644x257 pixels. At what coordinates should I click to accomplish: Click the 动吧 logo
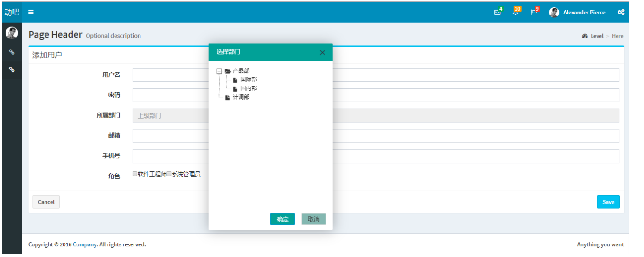(x=12, y=13)
